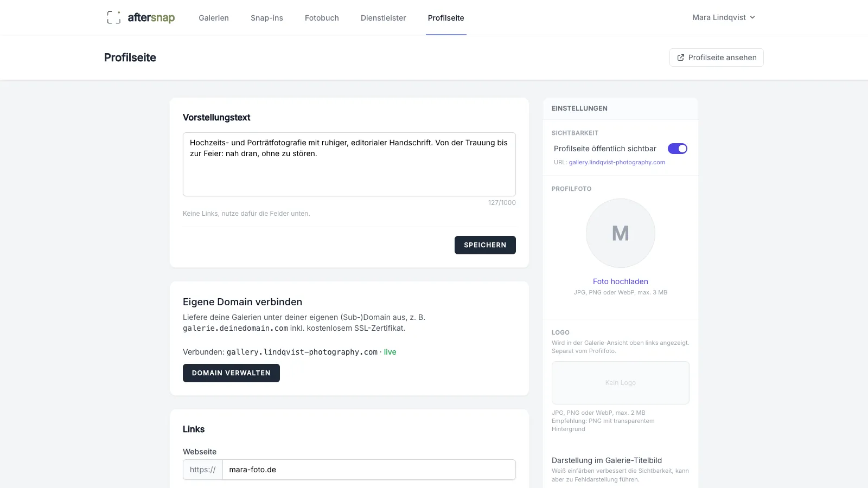This screenshot has width=868, height=488.
Task: Click the Keine Links hint text
Action: [x=246, y=214]
